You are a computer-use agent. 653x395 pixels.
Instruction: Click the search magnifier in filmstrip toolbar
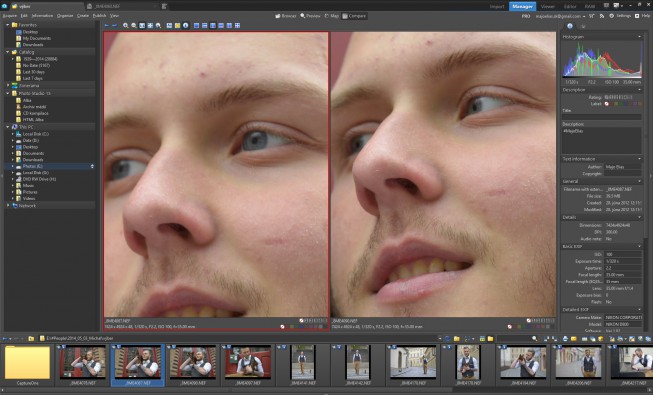pos(535,339)
